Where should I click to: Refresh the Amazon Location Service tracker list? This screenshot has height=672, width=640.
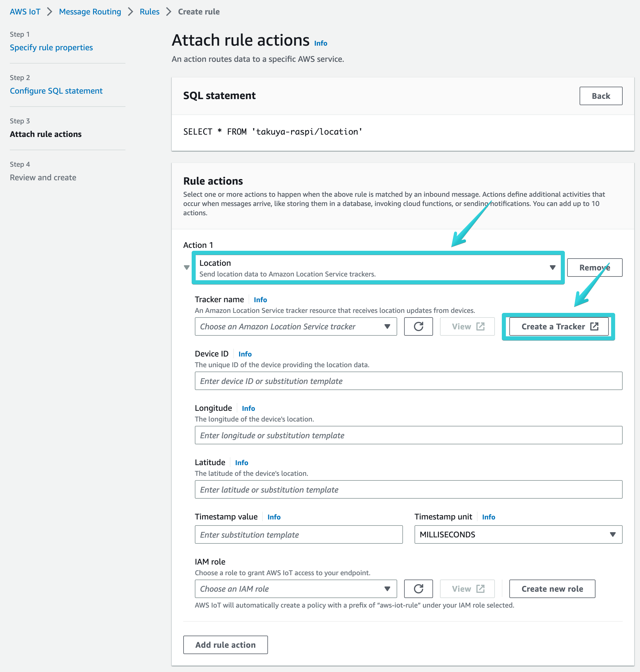pos(418,326)
